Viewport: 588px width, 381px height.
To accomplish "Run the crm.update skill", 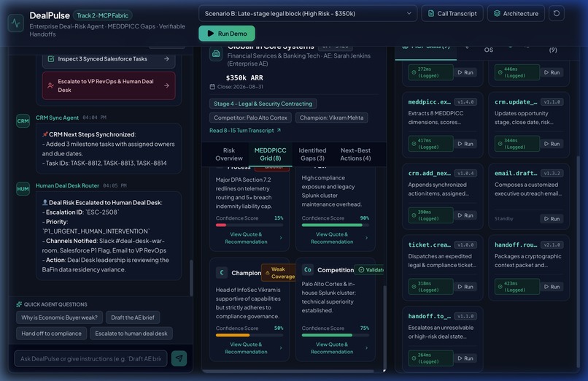I will pos(552,144).
